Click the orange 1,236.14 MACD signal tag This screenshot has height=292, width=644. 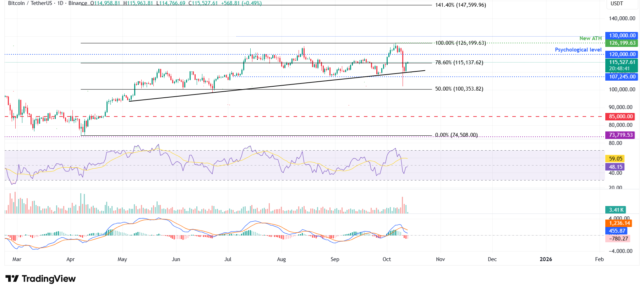point(619,223)
